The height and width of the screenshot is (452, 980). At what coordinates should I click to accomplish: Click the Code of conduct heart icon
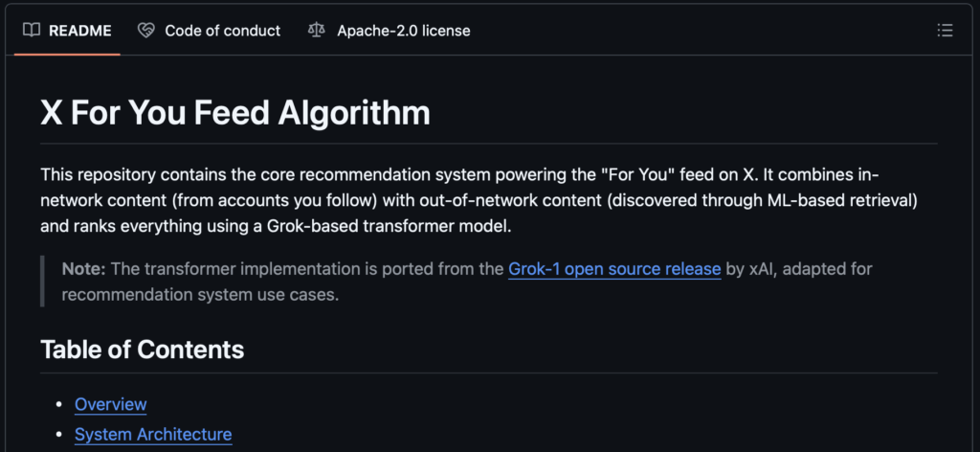click(x=145, y=31)
